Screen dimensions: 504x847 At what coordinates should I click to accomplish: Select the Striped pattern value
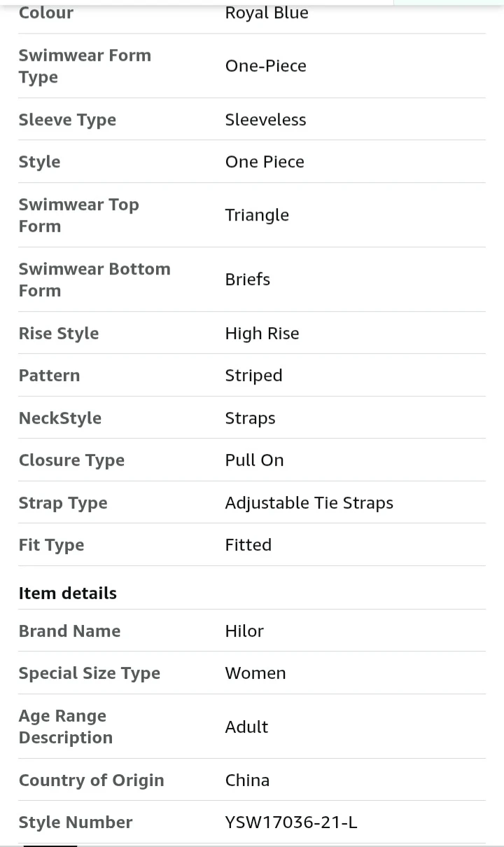coord(253,376)
